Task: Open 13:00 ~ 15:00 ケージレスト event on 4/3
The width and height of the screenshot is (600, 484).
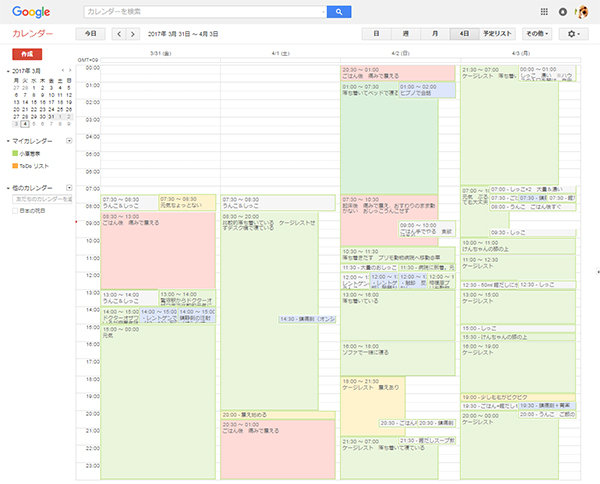Action: point(518,307)
